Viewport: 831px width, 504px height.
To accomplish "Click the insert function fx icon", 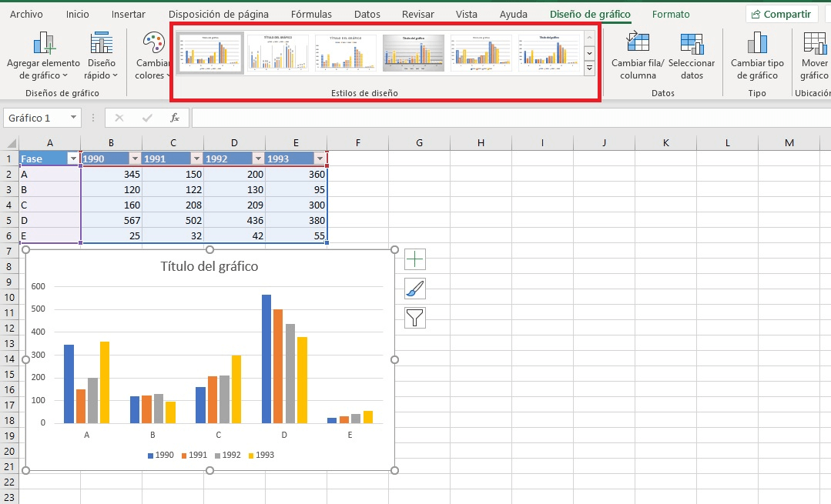I will click(174, 118).
